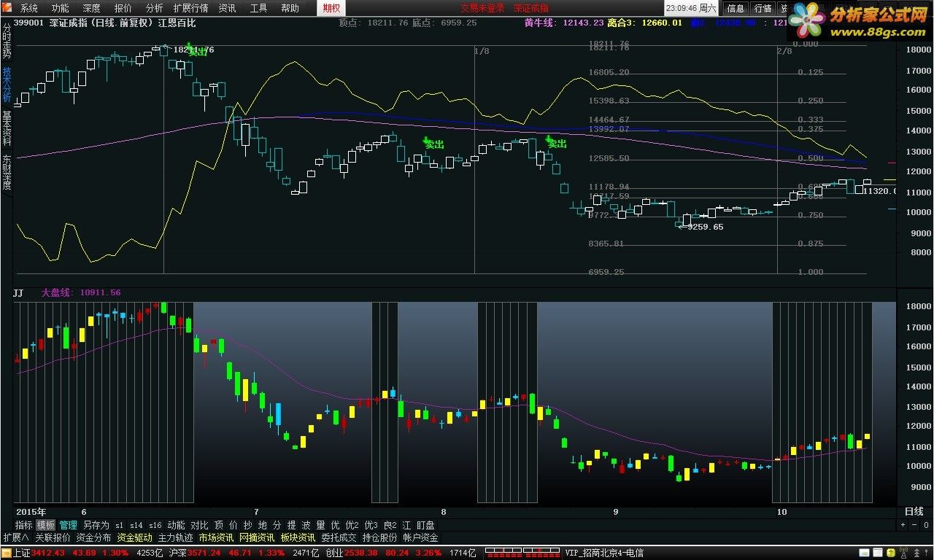Open the 报价 menu
This screenshot has height=560, width=934.
(123, 8)
